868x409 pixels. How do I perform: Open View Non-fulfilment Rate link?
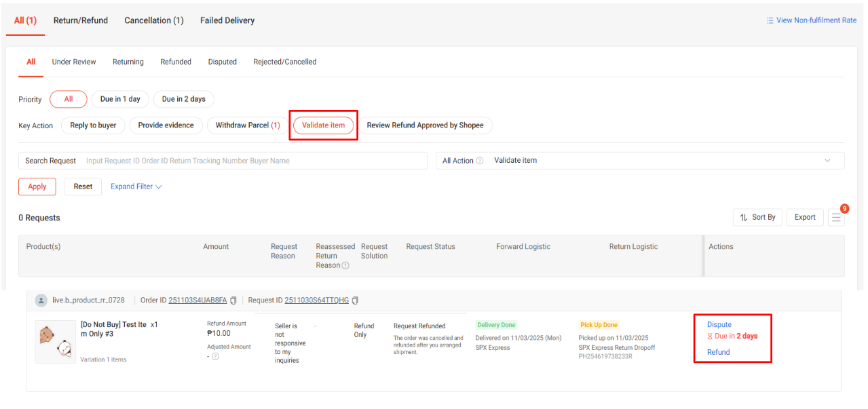[x=812, y=20]
